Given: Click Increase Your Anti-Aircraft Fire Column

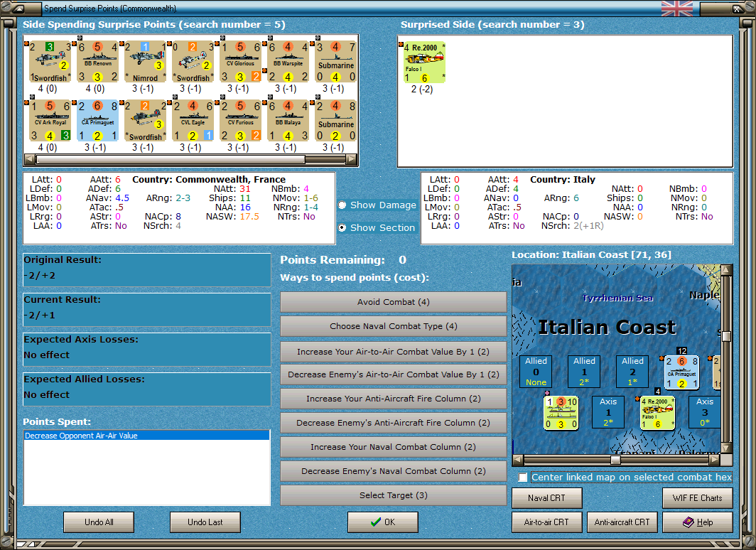Looking at the screenshot, I should [393, 398].
